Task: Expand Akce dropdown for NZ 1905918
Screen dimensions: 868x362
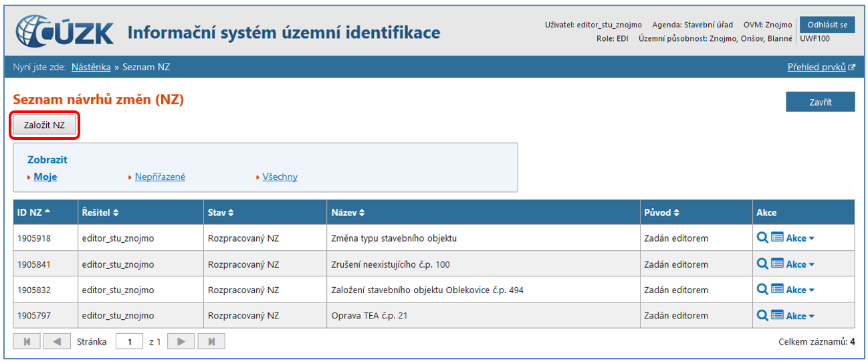Action: click(x=800, y=238)
